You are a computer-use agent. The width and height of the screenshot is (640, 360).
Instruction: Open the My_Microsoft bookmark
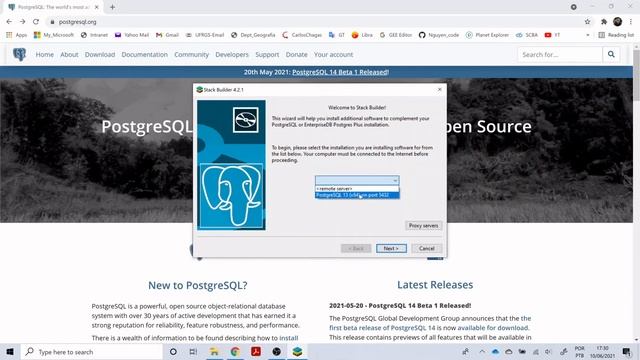pyautogui.click(x=54, y=35)
